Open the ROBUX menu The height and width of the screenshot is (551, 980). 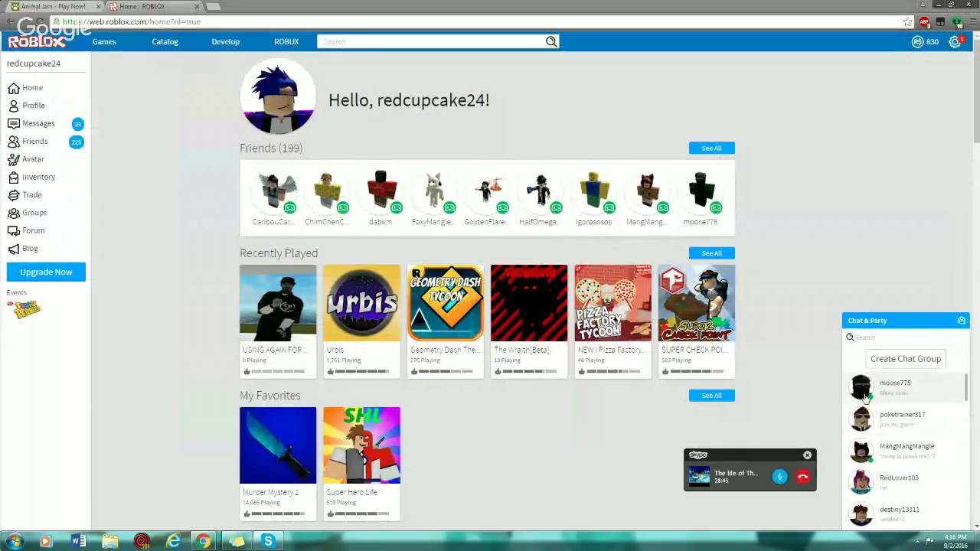[286, 41]
